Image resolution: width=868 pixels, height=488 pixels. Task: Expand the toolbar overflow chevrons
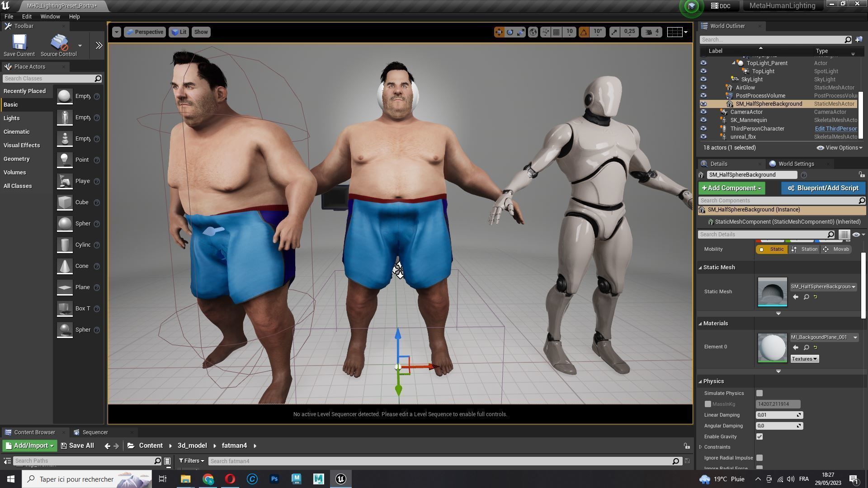(x=99, y=45)
